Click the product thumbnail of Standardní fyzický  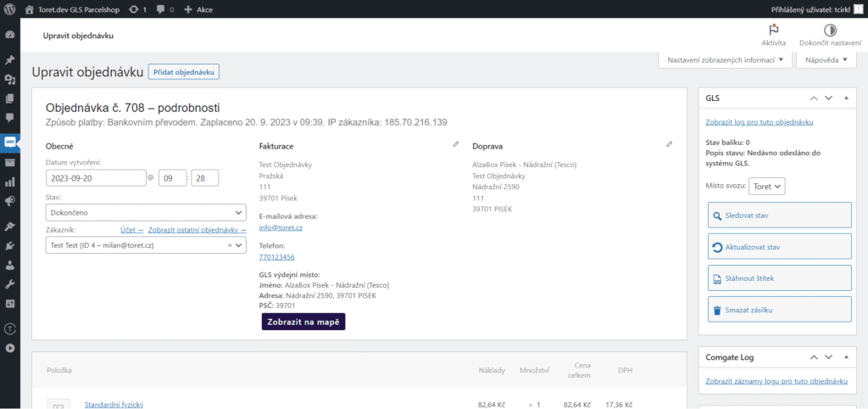[58, 403]
